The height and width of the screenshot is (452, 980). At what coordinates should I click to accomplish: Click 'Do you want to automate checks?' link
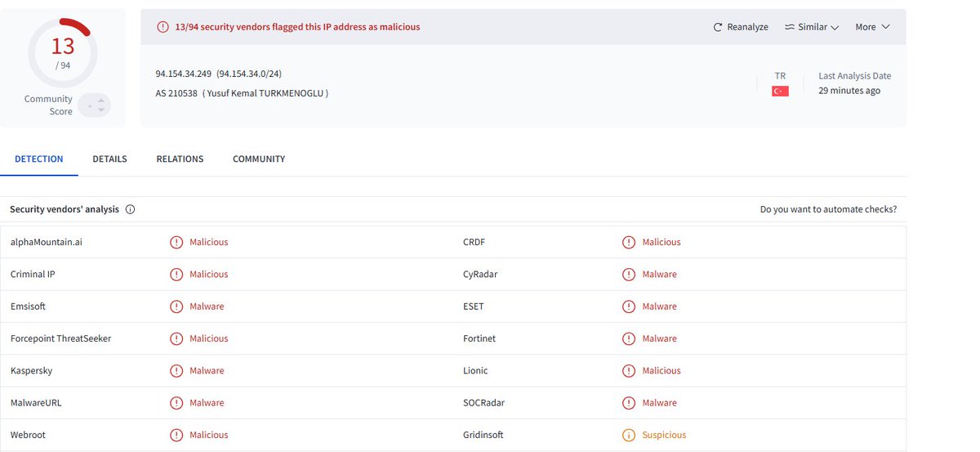point(828,209)
